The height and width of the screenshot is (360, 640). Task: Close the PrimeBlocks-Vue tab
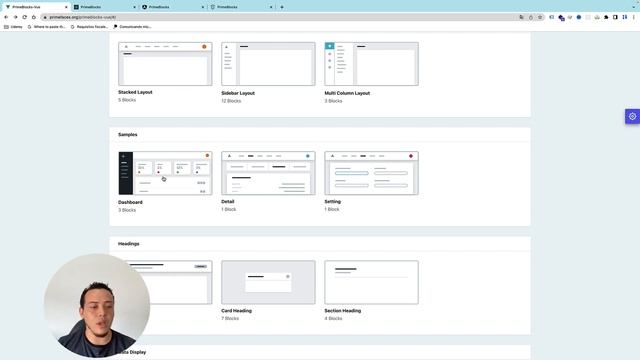66,7
